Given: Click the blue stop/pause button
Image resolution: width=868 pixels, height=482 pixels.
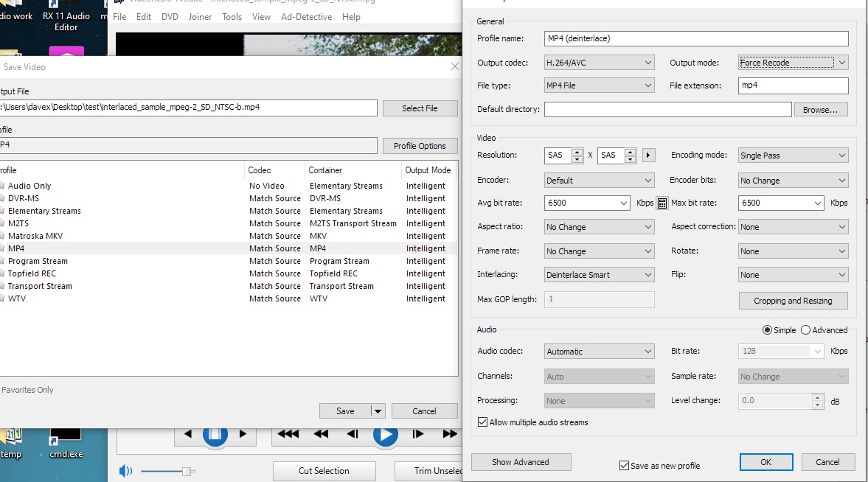Looking at the screenshot, I should click(x=215, y=435).
